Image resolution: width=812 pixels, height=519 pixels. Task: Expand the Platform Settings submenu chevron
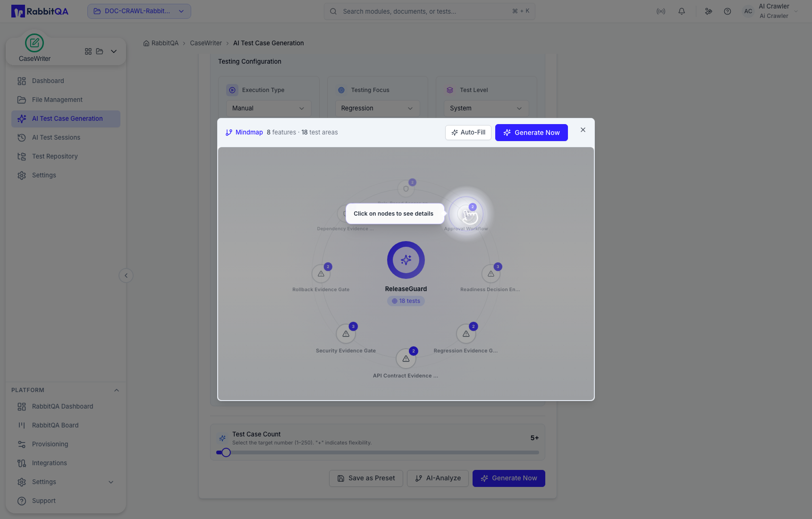(111, 482)
